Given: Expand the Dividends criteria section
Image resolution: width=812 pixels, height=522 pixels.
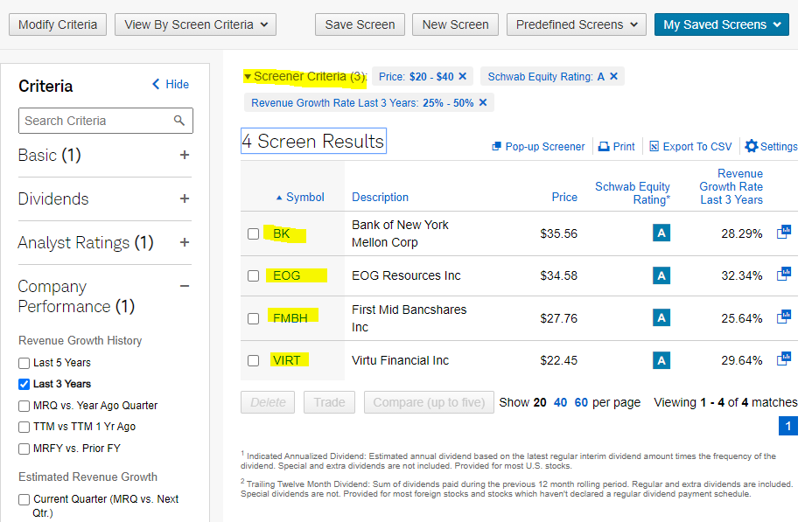Looking at the screenshot, I should 185,198.
